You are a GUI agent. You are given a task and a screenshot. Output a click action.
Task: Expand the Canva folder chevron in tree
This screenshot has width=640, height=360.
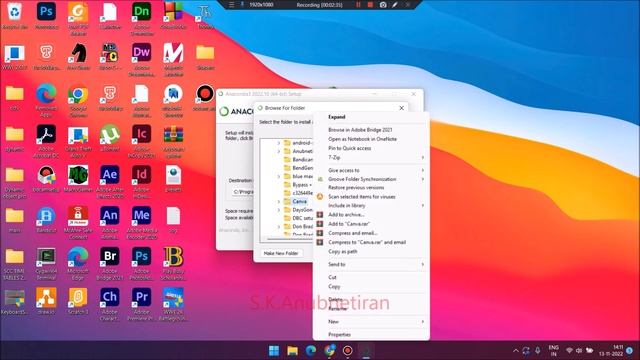point(279,202)
